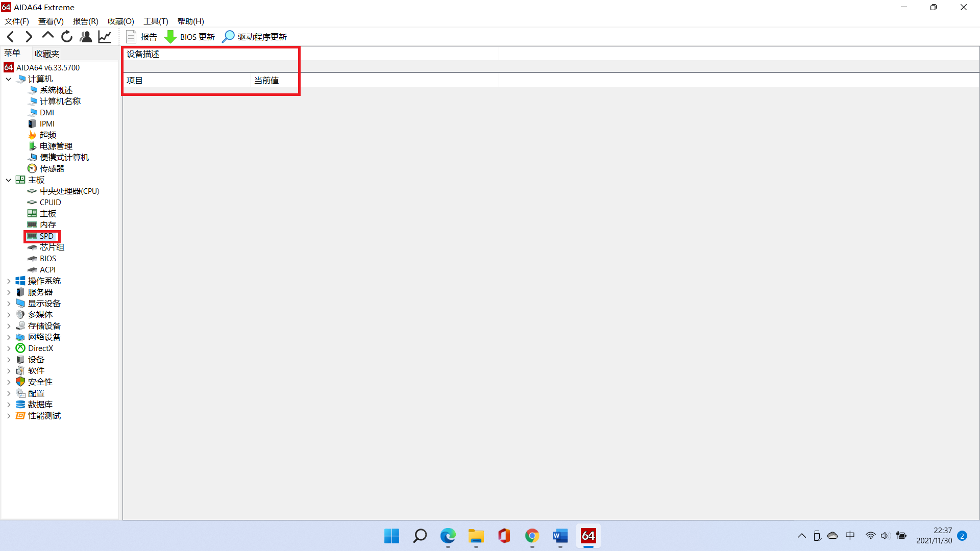The height and width of the screenshot is (551, 980).
Task: Select the 传感器 tree item
Action: (52, 168)
